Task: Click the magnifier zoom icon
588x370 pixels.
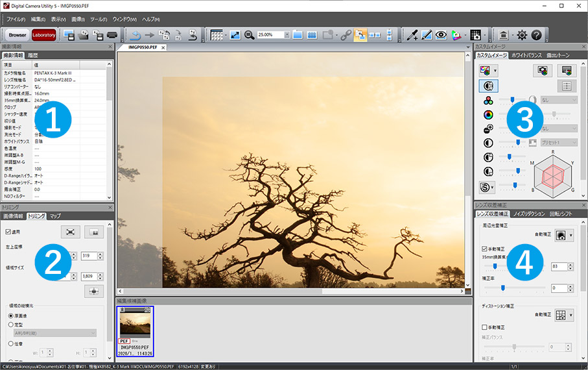Action: tap(249, 35)
